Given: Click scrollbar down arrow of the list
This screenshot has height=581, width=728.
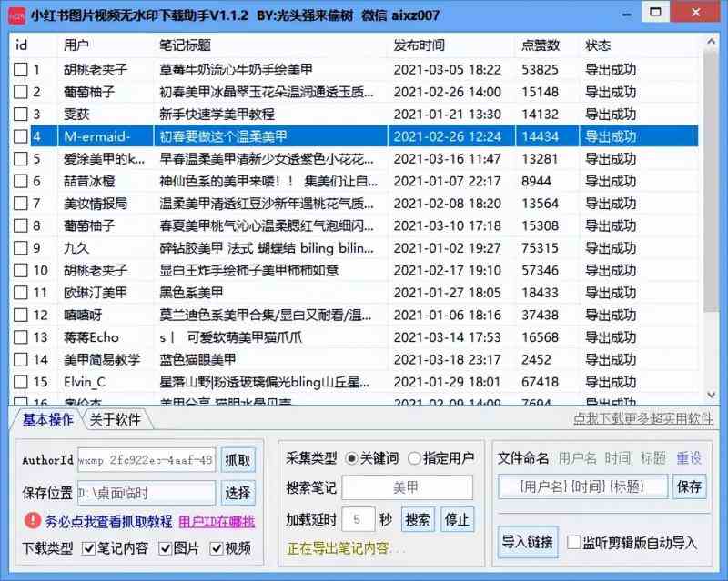Looking at the screenshot, I should tap(711, 395).
